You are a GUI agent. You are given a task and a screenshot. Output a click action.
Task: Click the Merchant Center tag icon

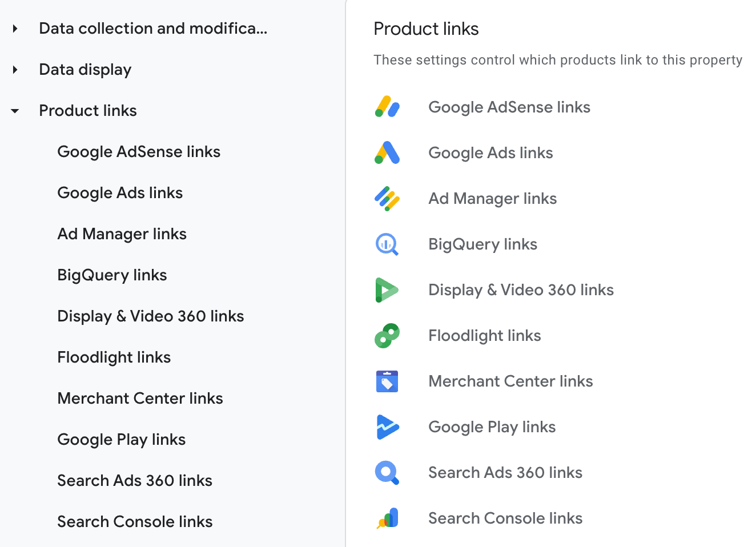coord(387,381)
